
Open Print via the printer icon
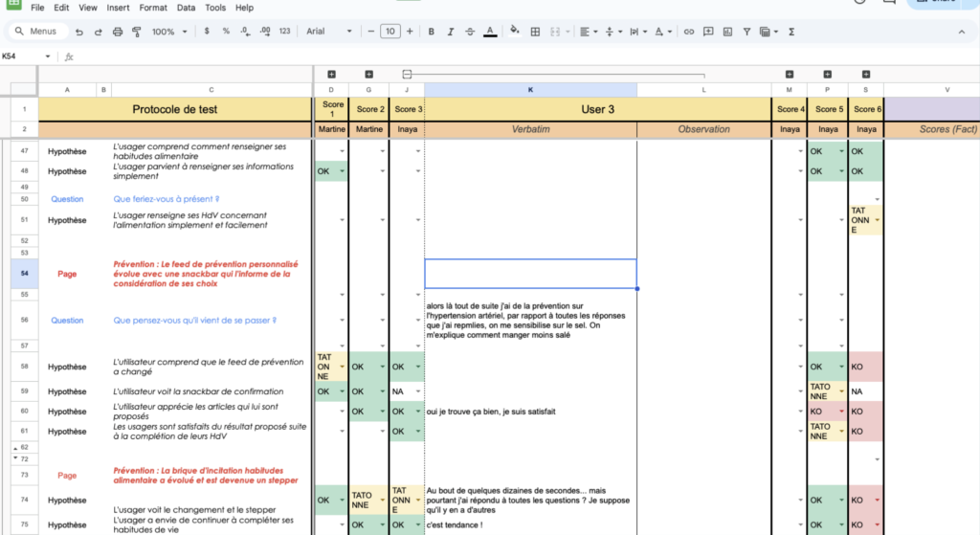click(118, 32)
